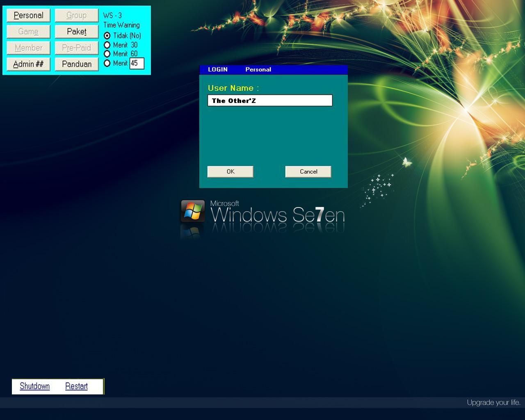Click the custom minutes field showing 45

click(x=137, y=63)
